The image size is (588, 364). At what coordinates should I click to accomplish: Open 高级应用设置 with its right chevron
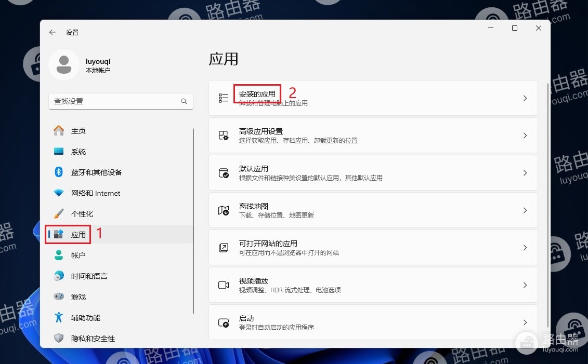pyautogui.click(x=525, y=136)
